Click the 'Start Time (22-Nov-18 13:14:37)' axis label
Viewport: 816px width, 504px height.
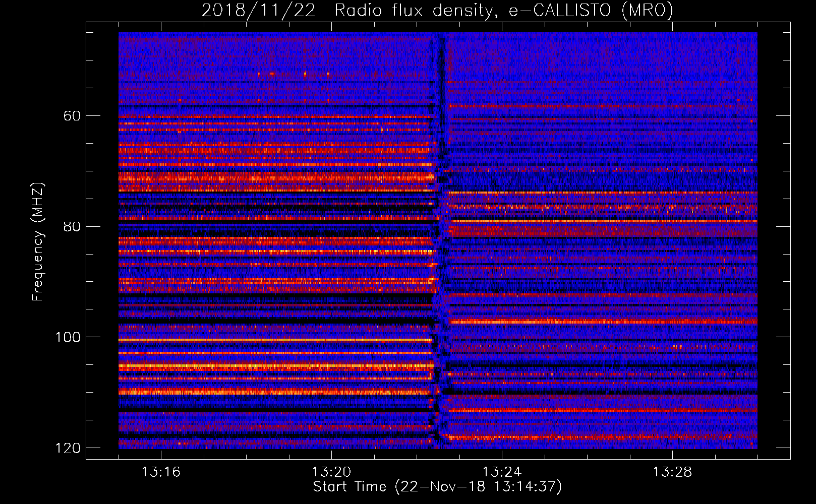(437, 486)
